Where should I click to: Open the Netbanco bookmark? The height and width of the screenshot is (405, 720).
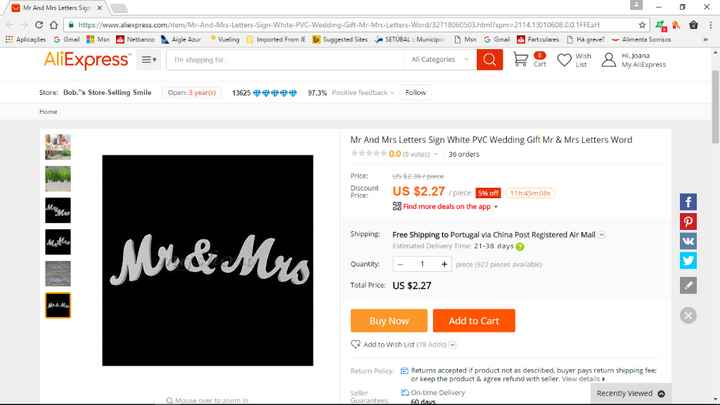(x=135, y=39)
